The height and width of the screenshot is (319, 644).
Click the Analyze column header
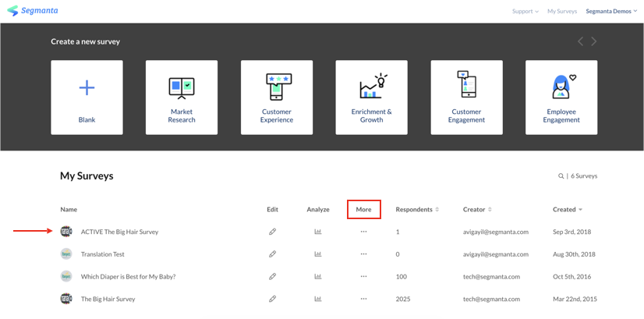coord(318,209)
